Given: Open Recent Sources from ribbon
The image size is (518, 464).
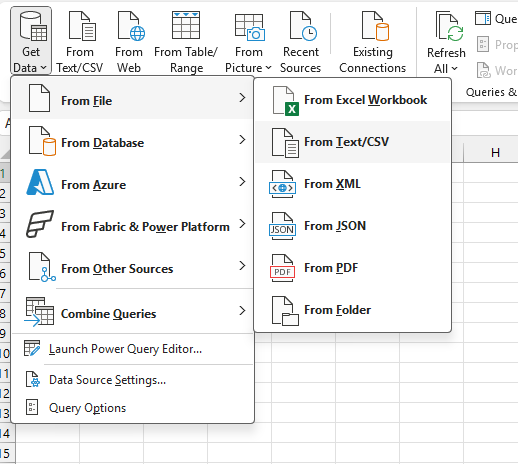Looking at the screenshot, I should pos(300,42).
